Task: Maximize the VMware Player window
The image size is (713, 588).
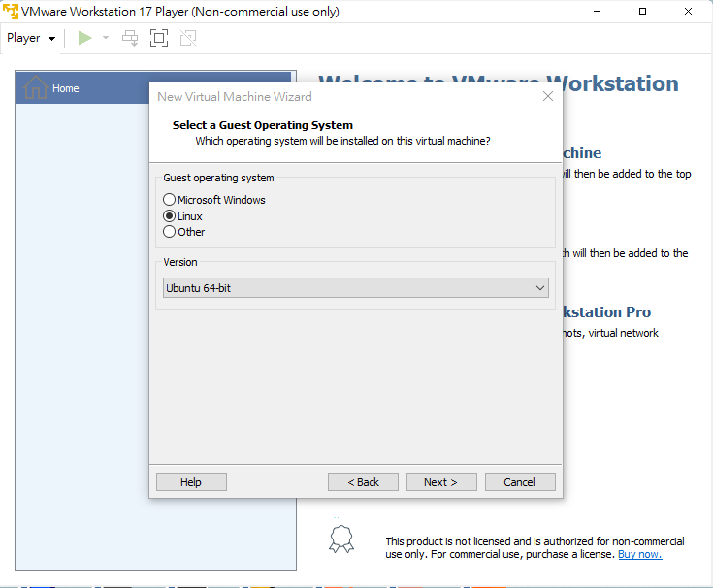Action: click(642, 12)
